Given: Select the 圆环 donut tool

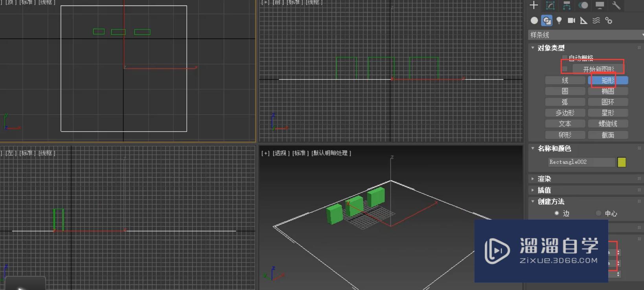Looking at the screenshot, I should pyautogui.click(x=608, y=102).
